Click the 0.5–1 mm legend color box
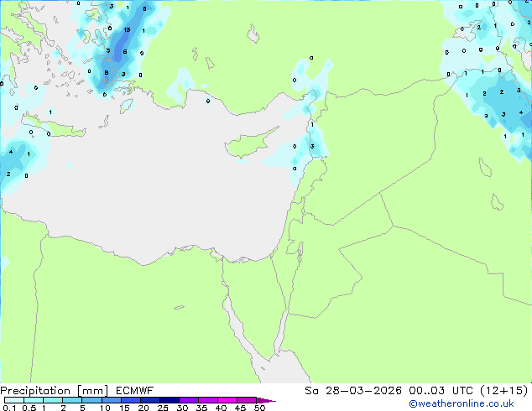This screenshot has height=411, width=532. click(x=34, y=400)
